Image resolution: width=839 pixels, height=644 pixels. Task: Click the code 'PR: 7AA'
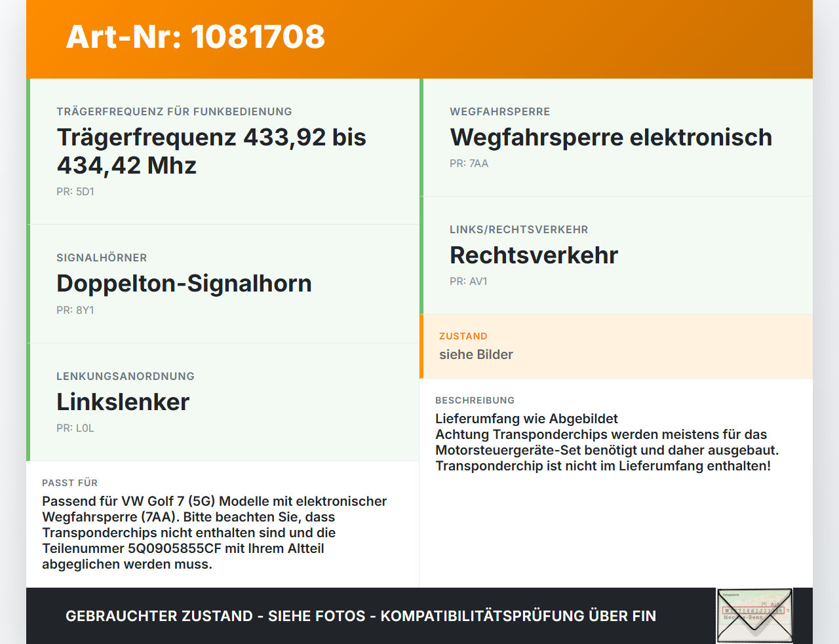click(x=469, y=164)
